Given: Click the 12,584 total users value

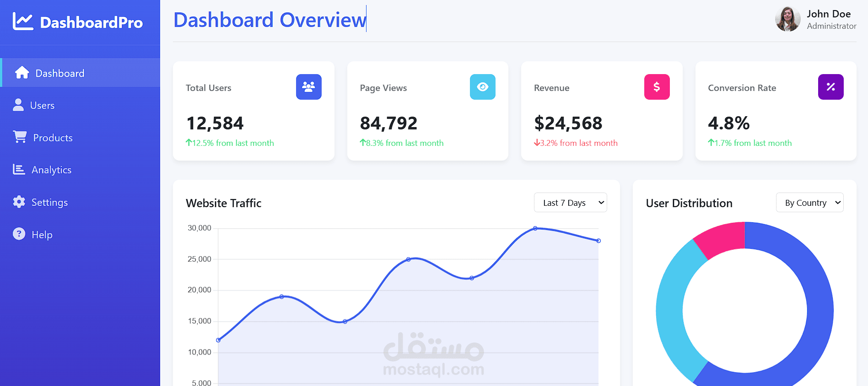Looking at the screenshot, I should click(x=215, y=123).
